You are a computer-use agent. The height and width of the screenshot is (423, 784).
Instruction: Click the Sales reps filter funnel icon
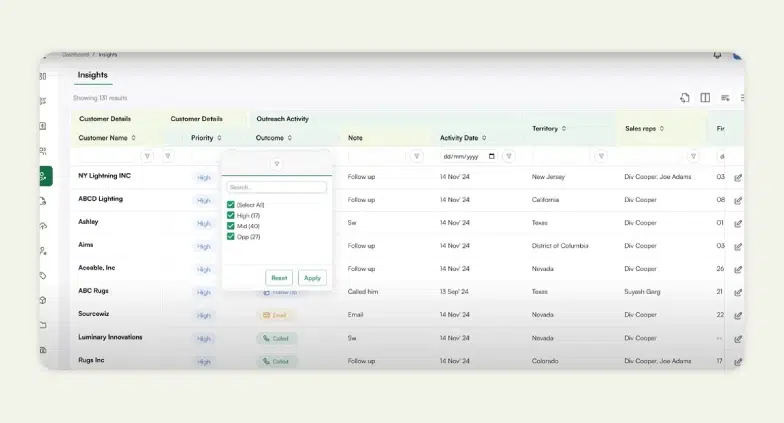point(693,156)
